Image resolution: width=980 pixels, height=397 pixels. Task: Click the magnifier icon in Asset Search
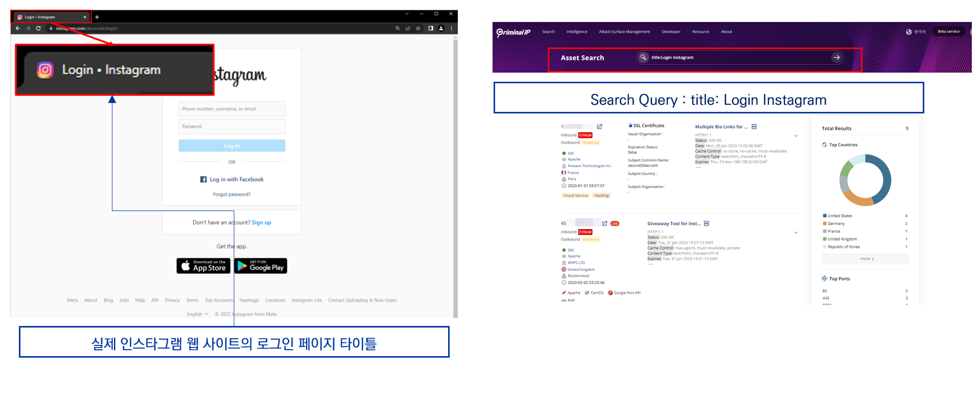[643, 57]
